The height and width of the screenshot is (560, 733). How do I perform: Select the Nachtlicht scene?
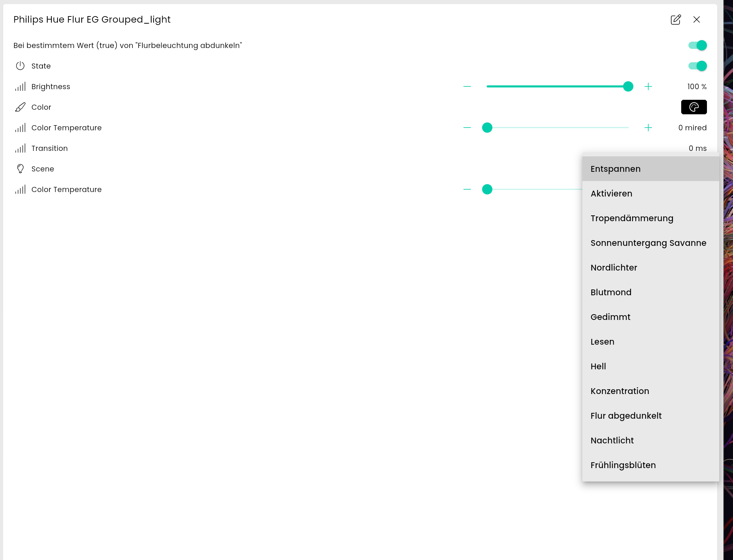612,440
